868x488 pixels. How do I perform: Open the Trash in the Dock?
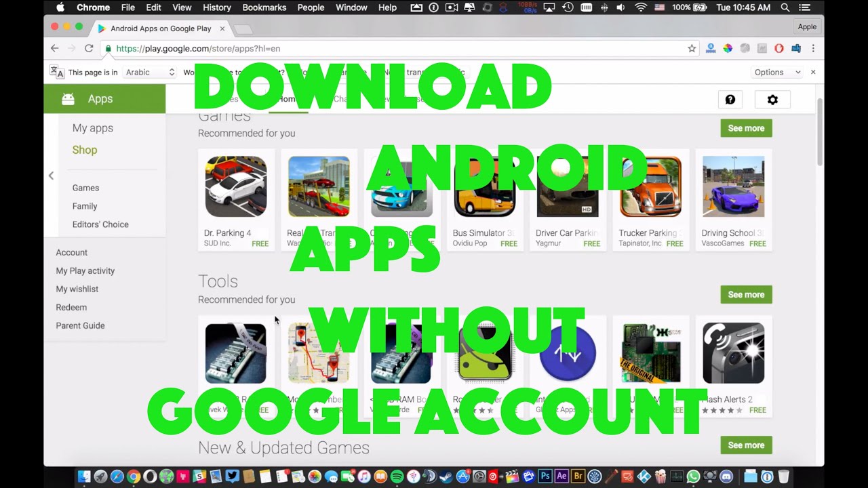tap(783, 476)
